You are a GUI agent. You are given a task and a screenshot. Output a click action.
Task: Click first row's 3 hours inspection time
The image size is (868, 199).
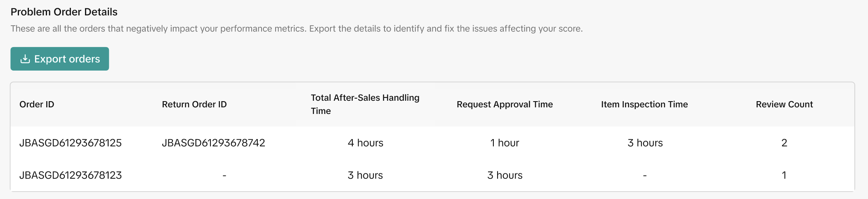[x=645, y=143]
